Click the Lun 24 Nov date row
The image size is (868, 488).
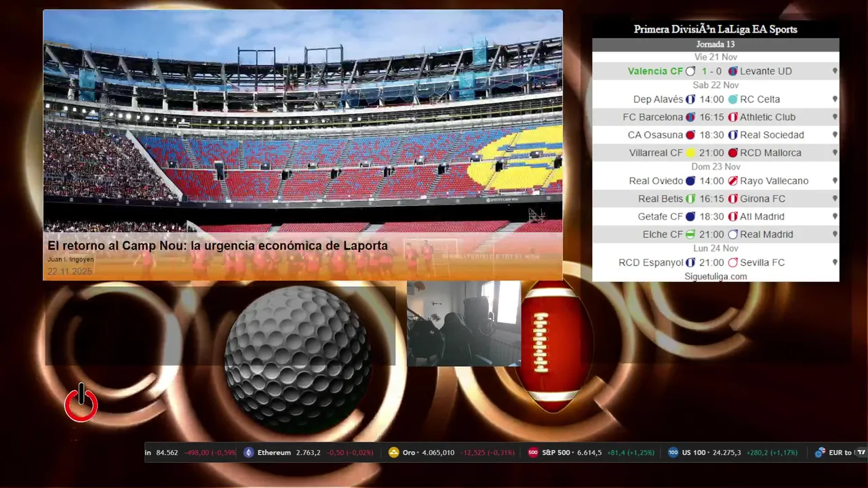tap(715, 249)
